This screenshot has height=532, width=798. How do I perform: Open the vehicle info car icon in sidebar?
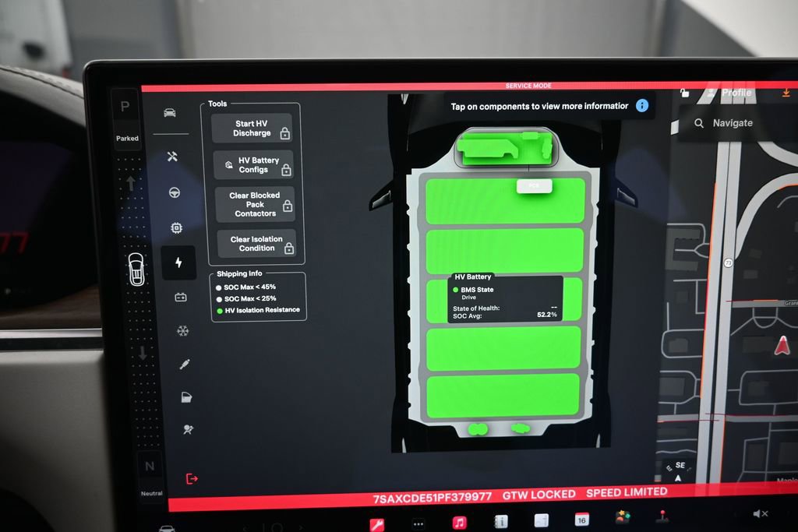pos(169,113)
